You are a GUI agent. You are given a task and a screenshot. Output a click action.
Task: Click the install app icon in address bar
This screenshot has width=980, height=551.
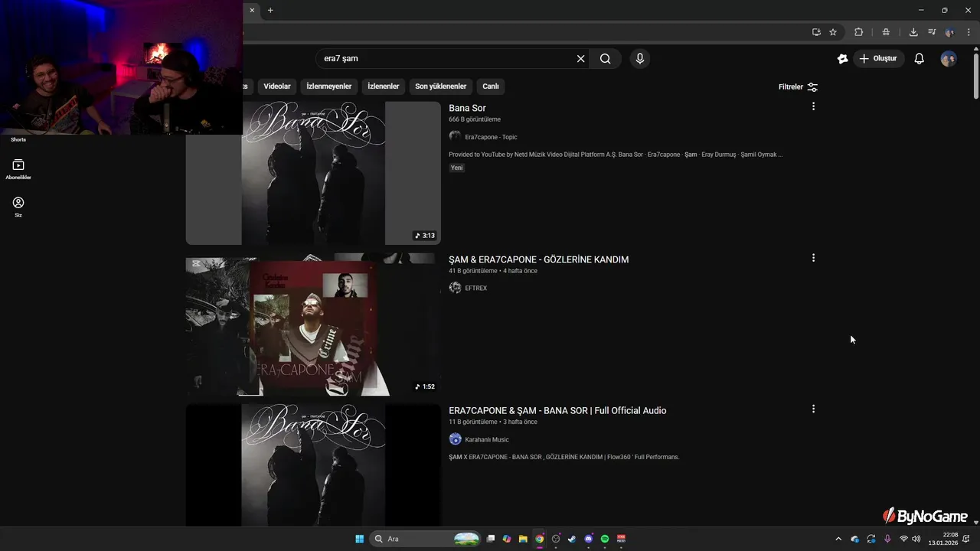click(x=816, y=32)
